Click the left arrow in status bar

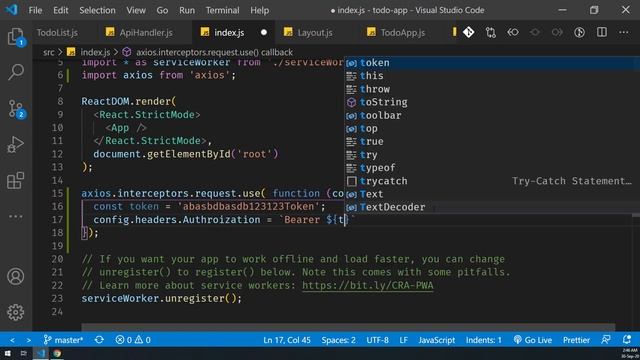[x=12, y=340]
